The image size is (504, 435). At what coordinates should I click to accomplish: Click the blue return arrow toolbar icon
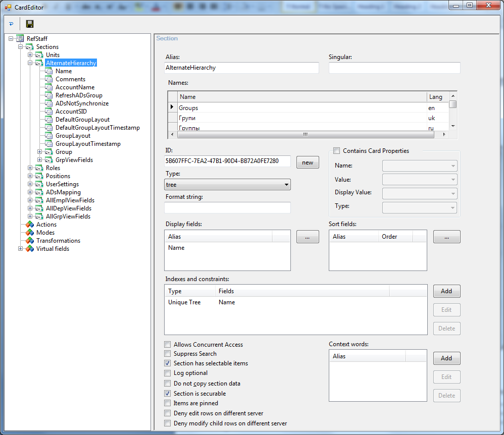11,24
